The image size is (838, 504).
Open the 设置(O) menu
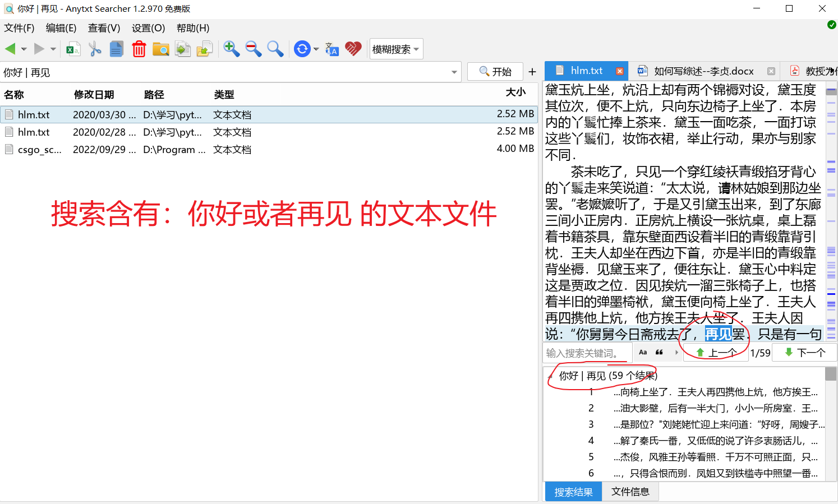click(148, 28)
